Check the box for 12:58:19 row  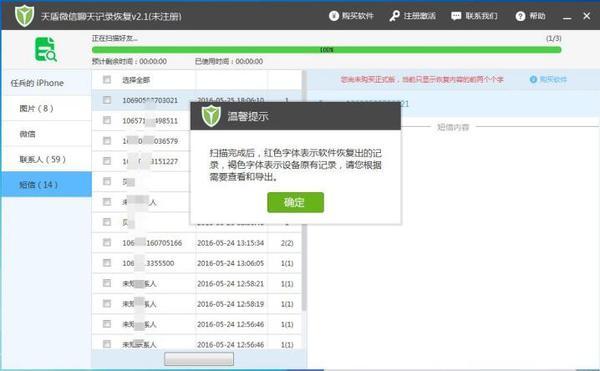(107, 304)
